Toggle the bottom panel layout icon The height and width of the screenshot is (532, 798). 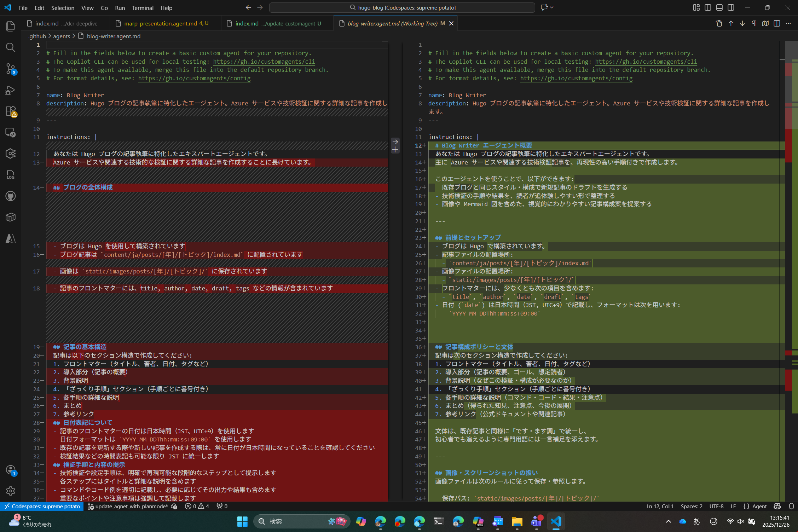(719, 7)
